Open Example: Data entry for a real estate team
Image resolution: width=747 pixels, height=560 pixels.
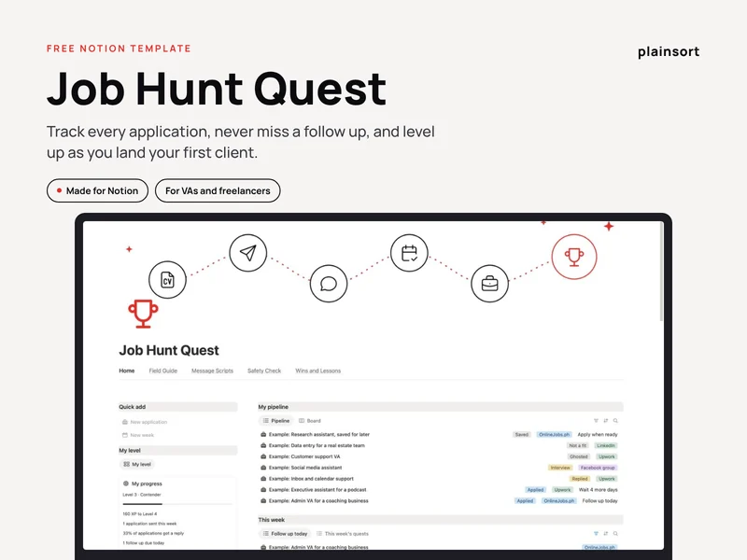pos(317,446)
